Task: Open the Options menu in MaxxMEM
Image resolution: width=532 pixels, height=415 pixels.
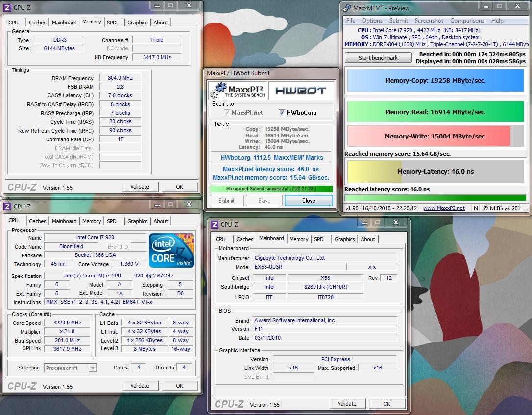Action: click(372, 21)
